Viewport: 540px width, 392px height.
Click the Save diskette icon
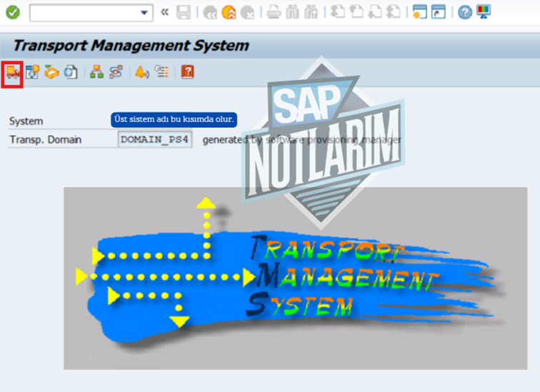tap(184, 13)
